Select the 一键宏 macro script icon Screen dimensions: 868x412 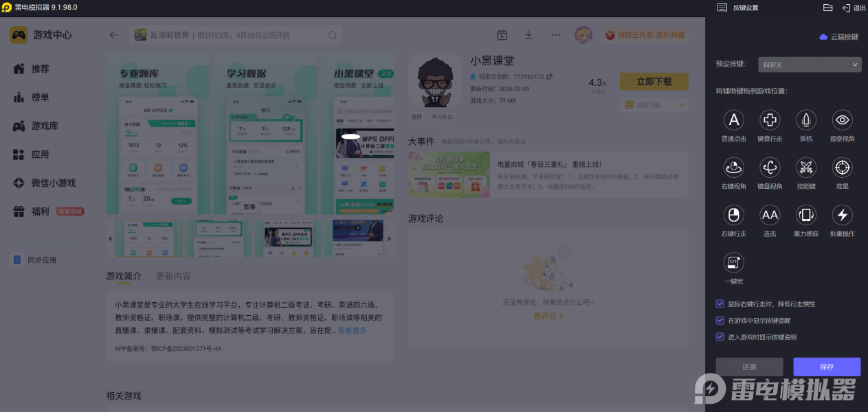coord(734,262)
